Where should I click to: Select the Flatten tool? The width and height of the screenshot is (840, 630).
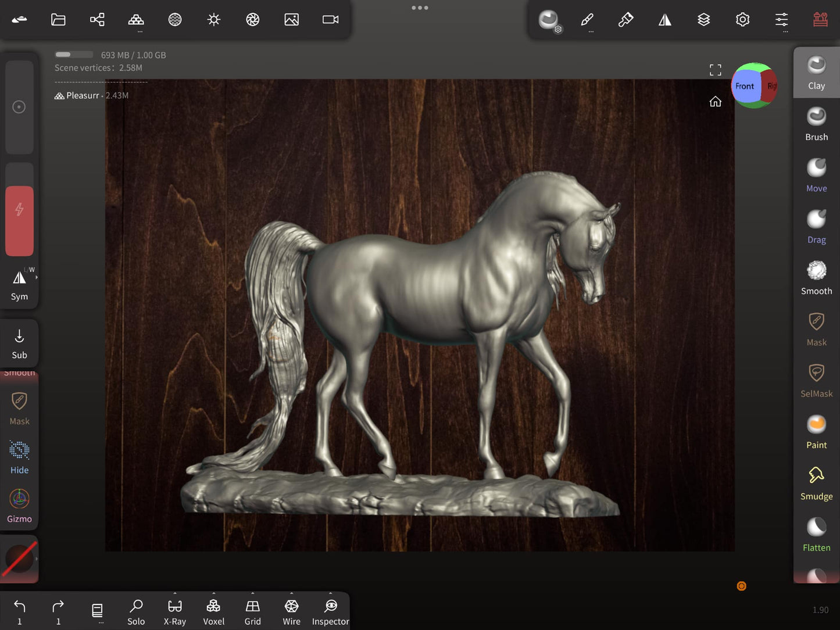[x=816, y=535]
